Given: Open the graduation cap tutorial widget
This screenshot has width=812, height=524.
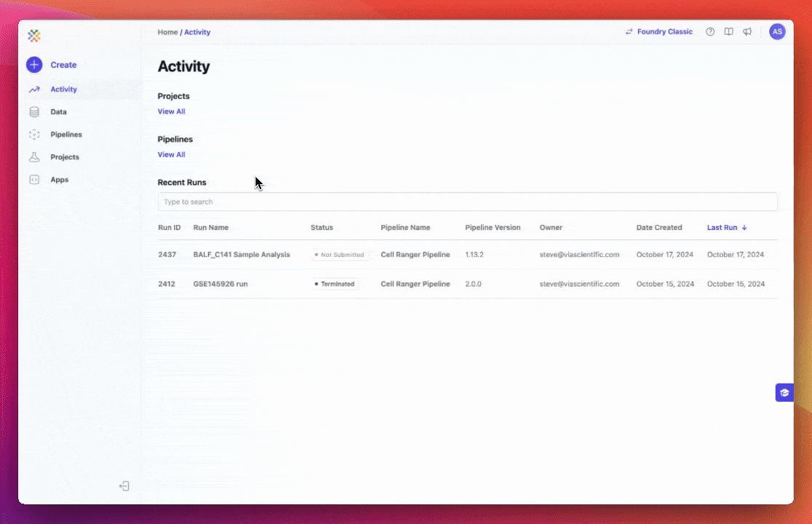Looking at the screenshot, I should pyautogui.click(x=784, y=393).
